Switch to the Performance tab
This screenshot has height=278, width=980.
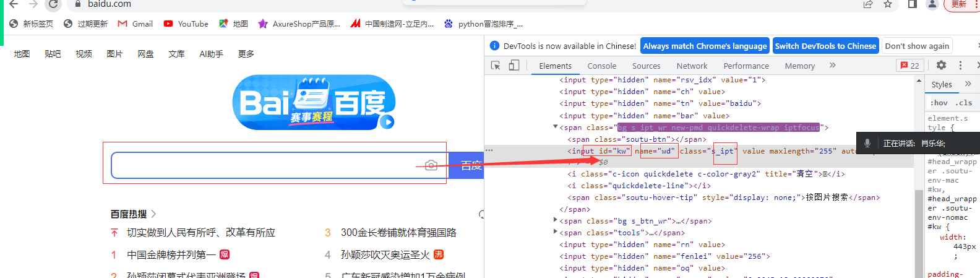tap(746, 66)
